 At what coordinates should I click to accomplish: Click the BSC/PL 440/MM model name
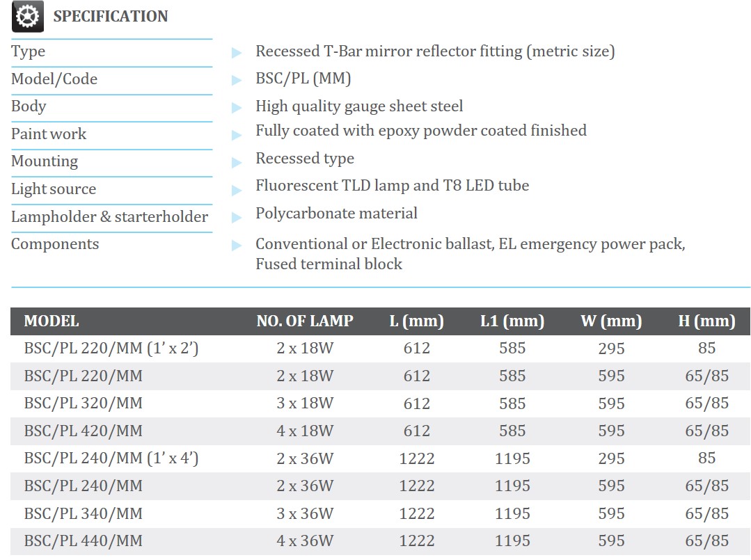click(x=84, y=541)
